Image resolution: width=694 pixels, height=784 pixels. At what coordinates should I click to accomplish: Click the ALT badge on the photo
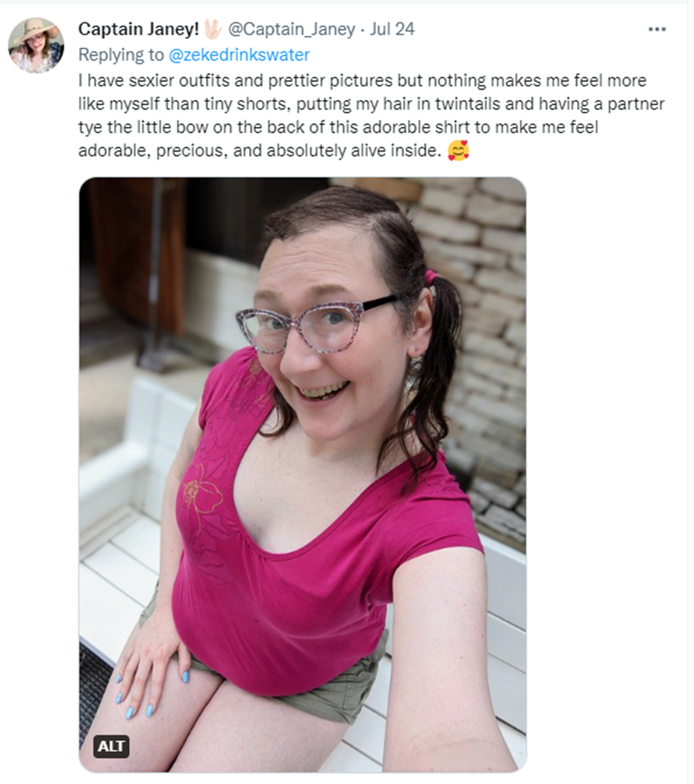pyautogui.click(x=111, y=746)
